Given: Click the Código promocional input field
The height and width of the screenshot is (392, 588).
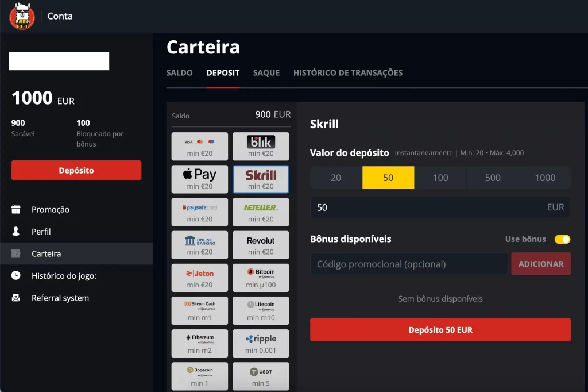Looking at the screenshot, I should click(409, 264).
